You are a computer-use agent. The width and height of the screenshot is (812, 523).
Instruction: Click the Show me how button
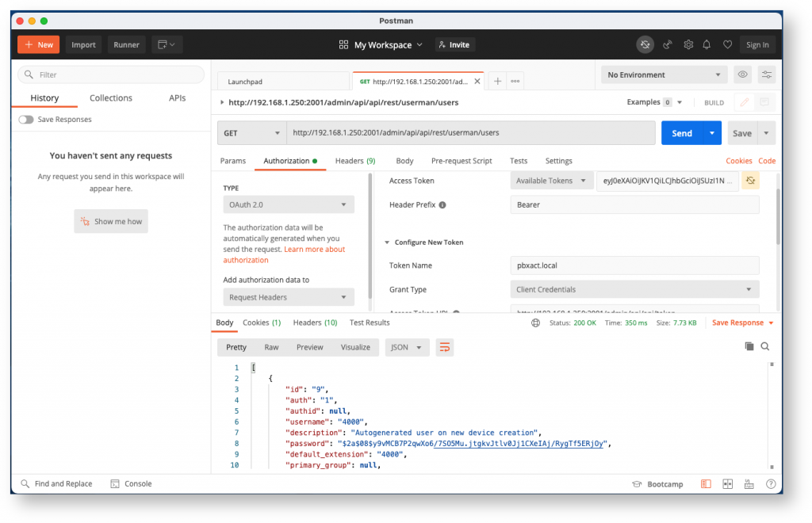point(111,221)
